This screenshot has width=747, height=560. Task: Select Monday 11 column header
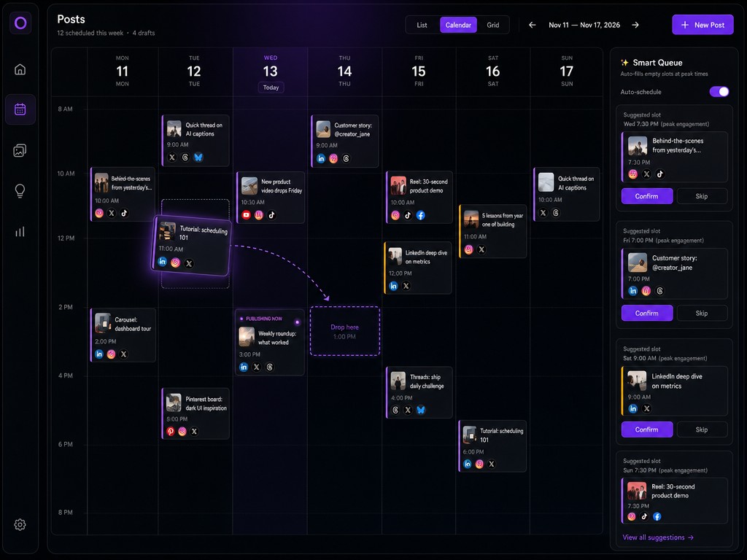pos(123,71)
